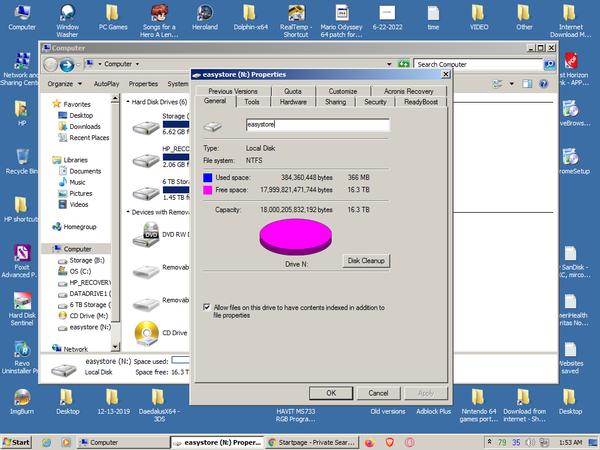Launch ImgBurn from the desktop
Screen dimensions: 600x450
(x=21, y=396)
